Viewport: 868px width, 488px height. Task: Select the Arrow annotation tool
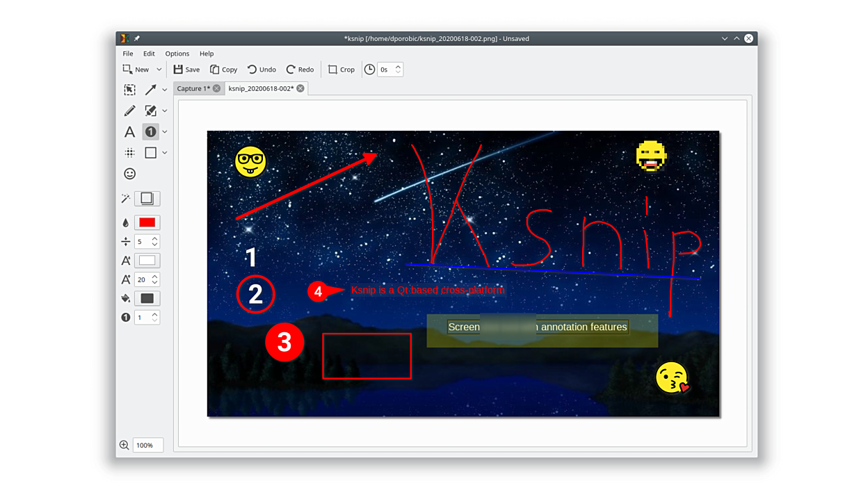click(x=150, y=90)
